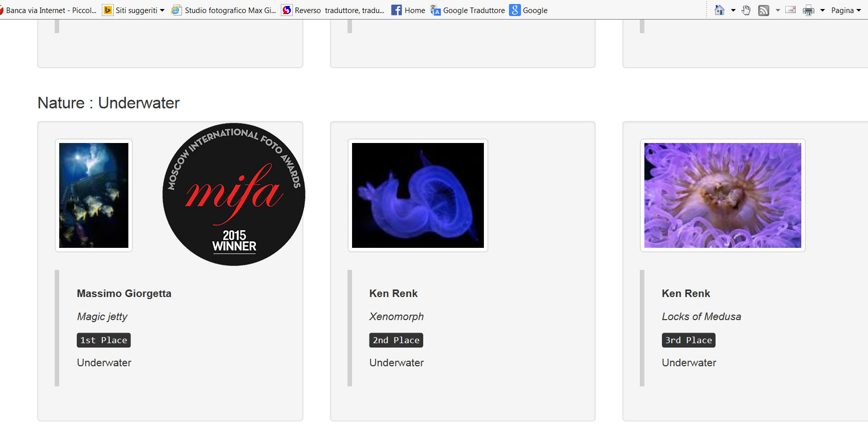
Task: Click the read mail envelope icon
Action: coord(791,10)
